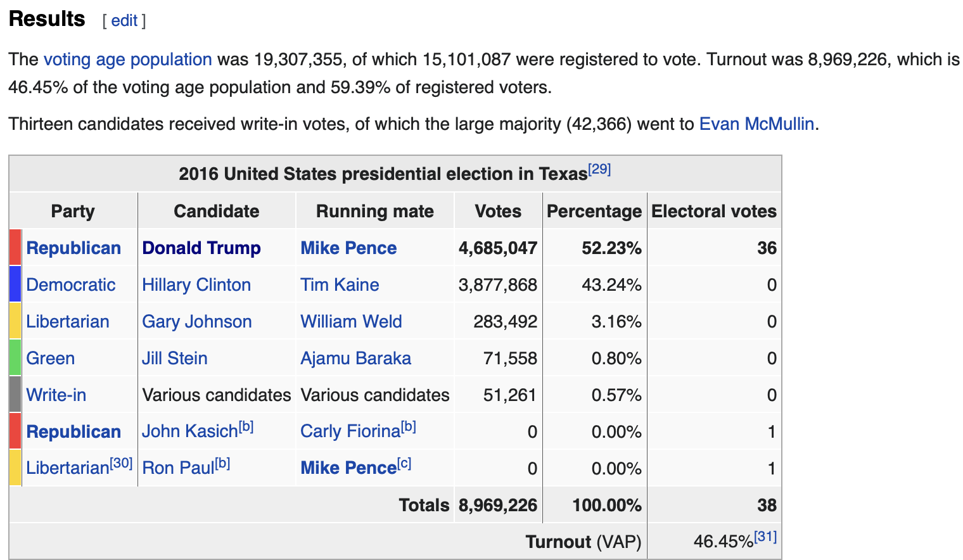Open the John Kasich link
The width and height of the screenshot is (963, 560).
189,432
